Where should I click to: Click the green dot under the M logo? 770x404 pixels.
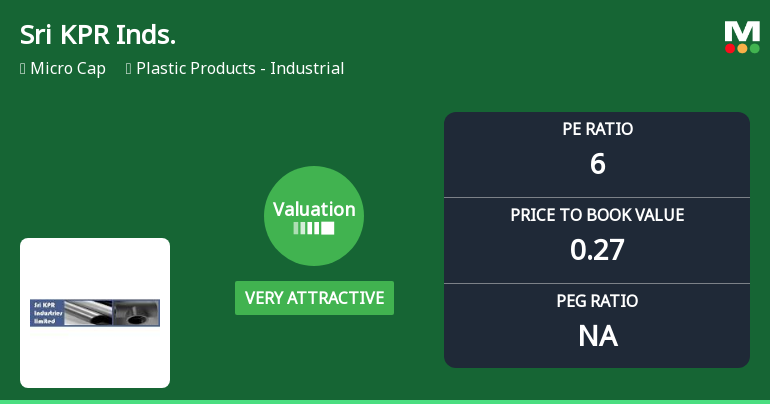(x=754, y=48)
